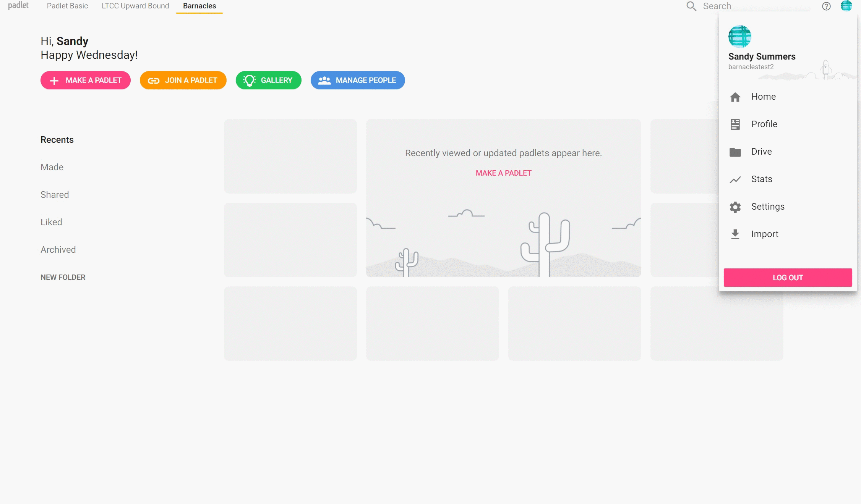
Task: Click the Sandy Summers name
Action: point(762,57)
